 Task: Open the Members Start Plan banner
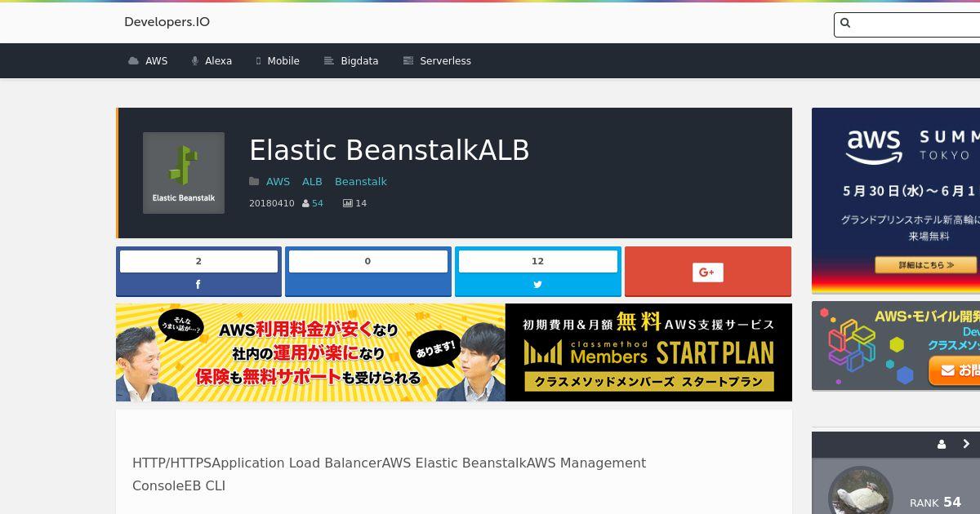(454, 352)
